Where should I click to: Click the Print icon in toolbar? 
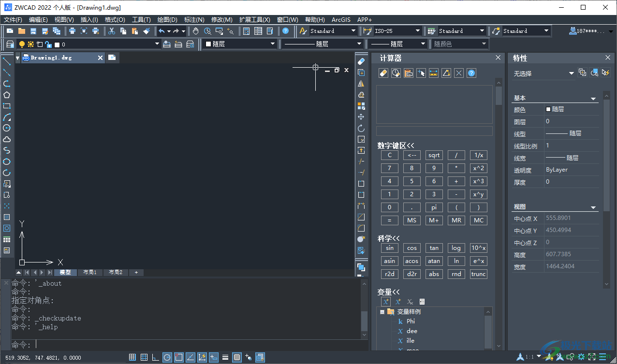click(x=72, y=31)
